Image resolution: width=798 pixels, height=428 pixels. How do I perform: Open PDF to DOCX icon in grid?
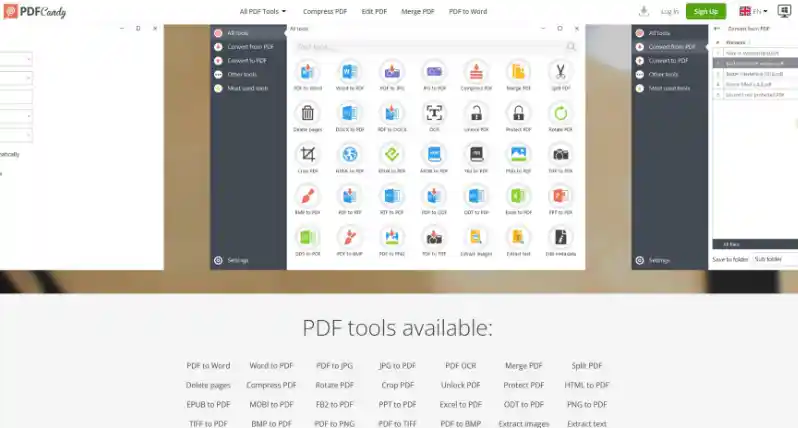click(x=392, y=113)
